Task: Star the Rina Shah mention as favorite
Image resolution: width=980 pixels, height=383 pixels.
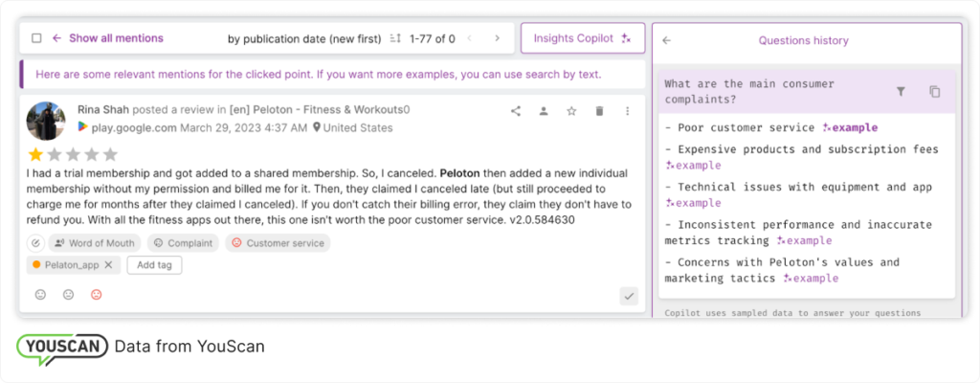Action: click(571, 111)
